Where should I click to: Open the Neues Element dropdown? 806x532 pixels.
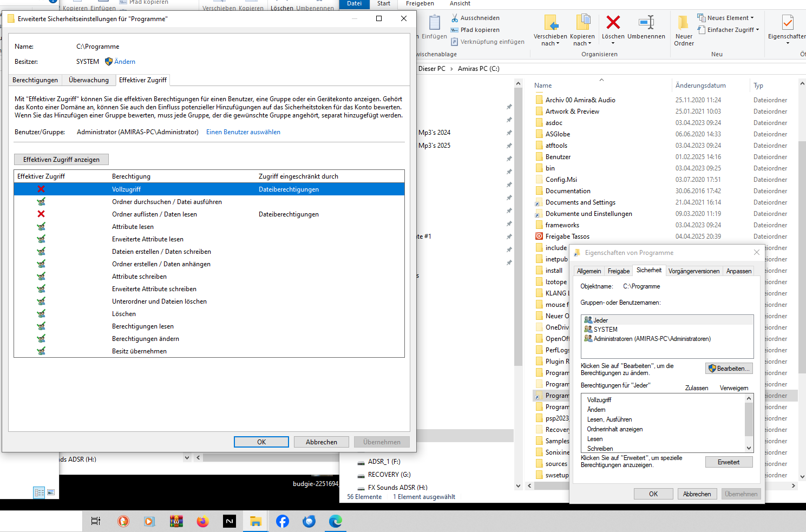[725, 18]
